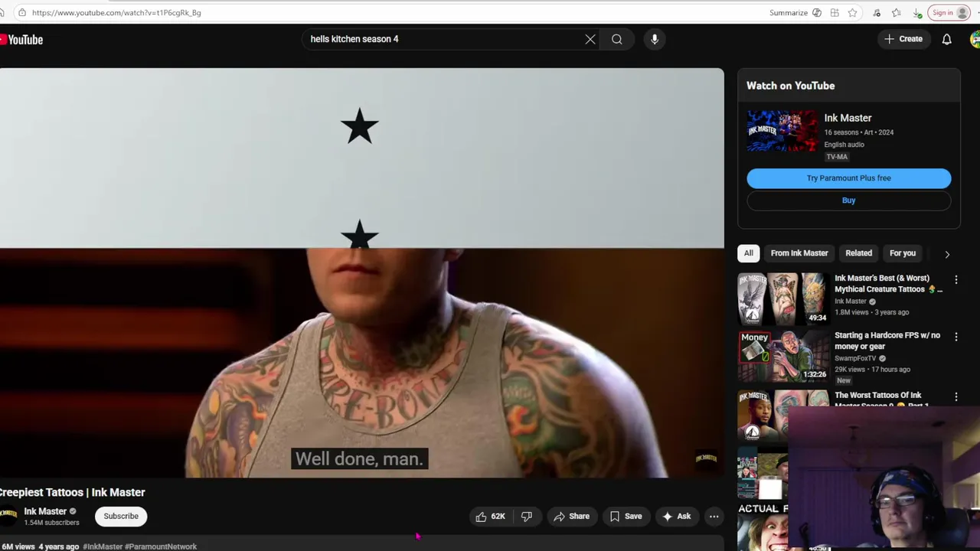Subscribe to Ink Master channel
Image resolution: width=980 pixels, height=551 pixels.
(x=121, y=517)
